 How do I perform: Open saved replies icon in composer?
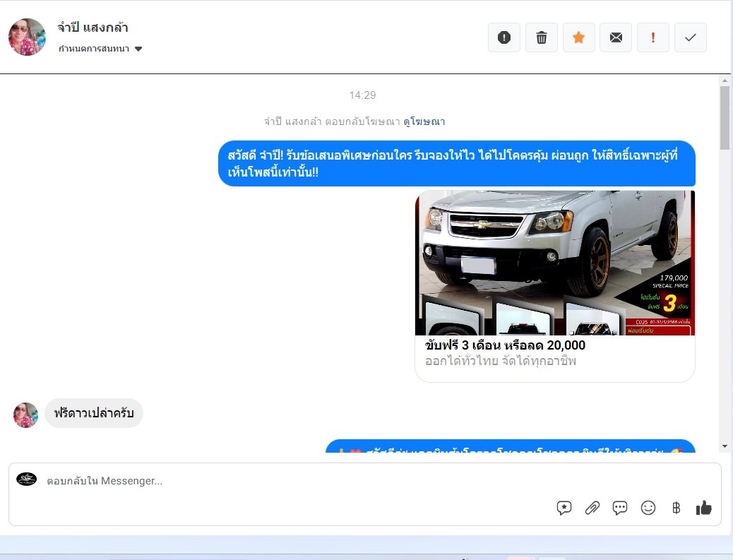click(x=564, y=508)
